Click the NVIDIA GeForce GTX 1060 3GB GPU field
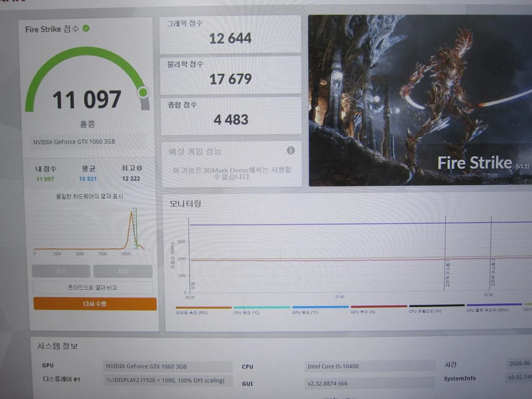Viewport: 532px width, 399px height. point(168,367)
